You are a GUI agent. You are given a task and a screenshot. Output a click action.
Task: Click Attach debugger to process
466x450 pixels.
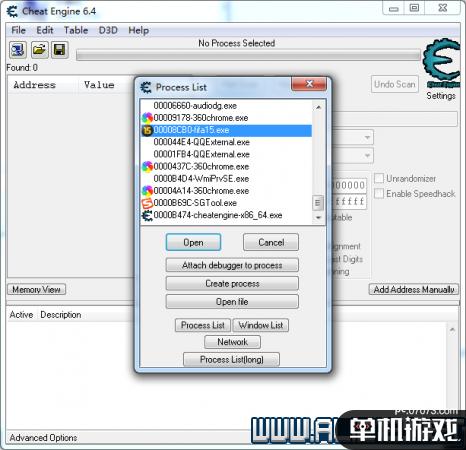pos(232,265)
